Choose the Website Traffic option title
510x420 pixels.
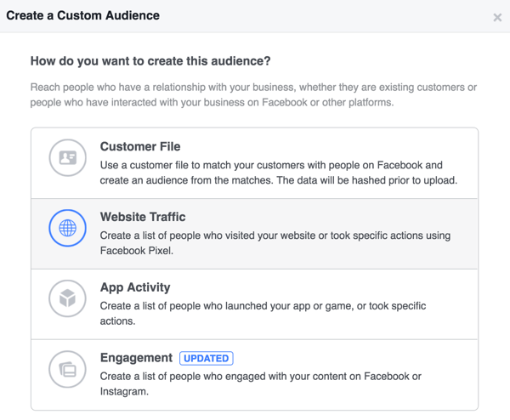pyautogui.click(x=143, y=217)
